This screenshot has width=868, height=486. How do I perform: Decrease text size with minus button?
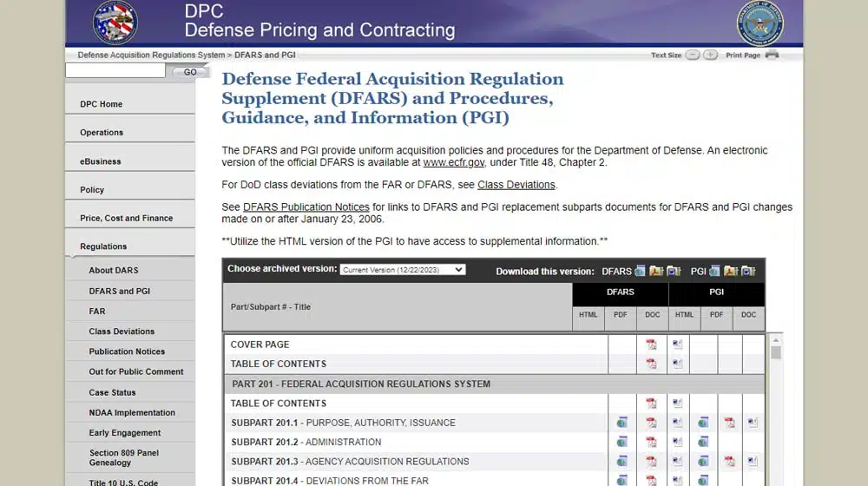(x=693, y=55)
